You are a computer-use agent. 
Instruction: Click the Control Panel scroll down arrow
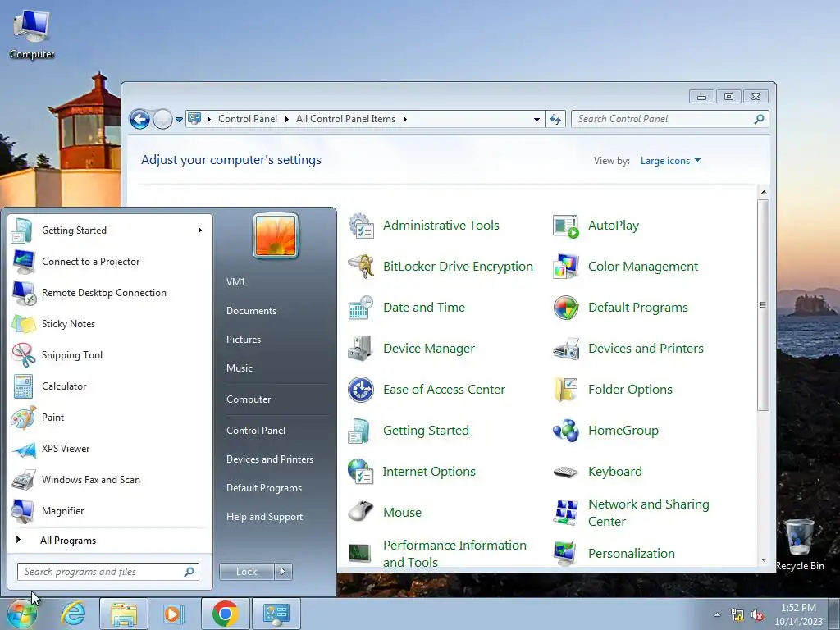764,561
